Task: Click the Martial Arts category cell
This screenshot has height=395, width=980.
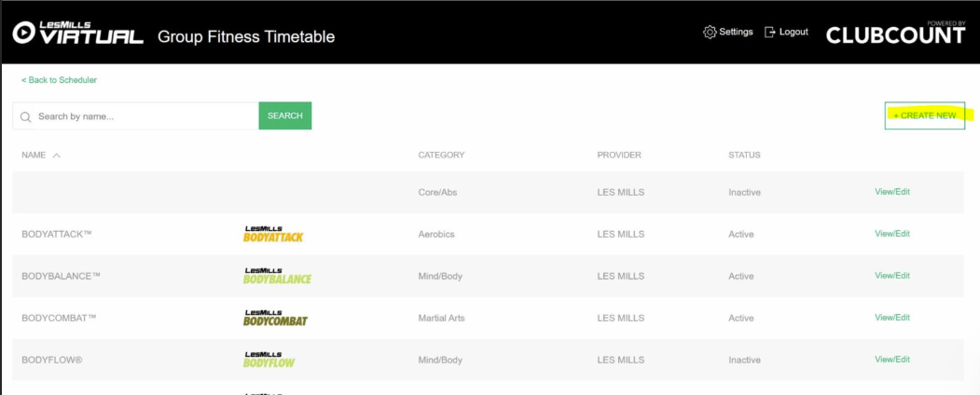Action: pyautogui.click(x=441, y=318)
